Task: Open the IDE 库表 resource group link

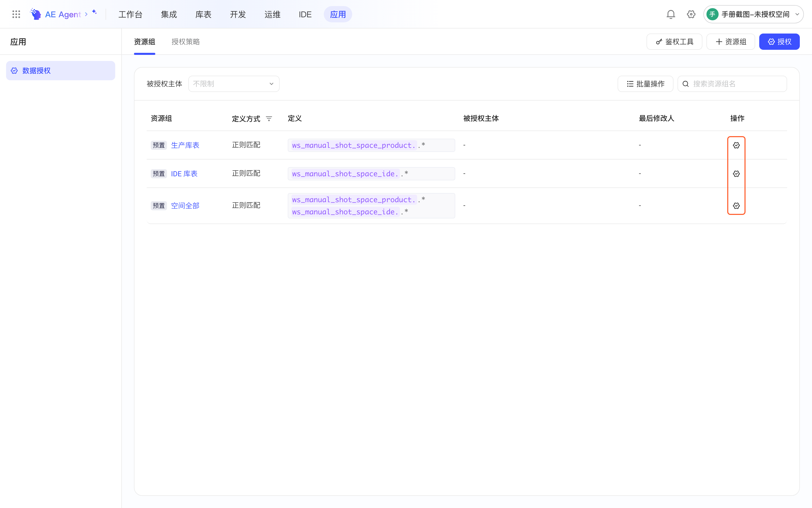Action: point(184,174)
